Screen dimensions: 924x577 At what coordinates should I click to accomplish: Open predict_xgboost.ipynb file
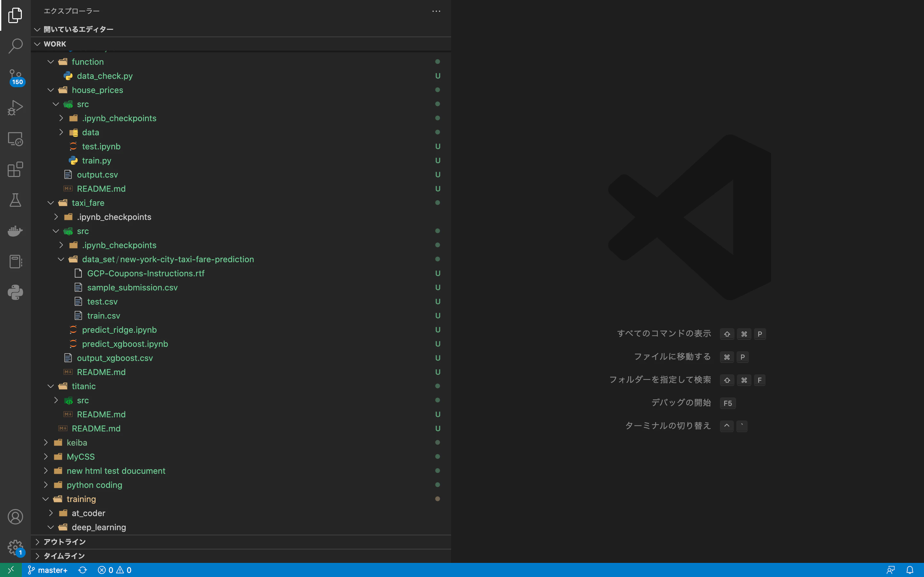(125, 344)
